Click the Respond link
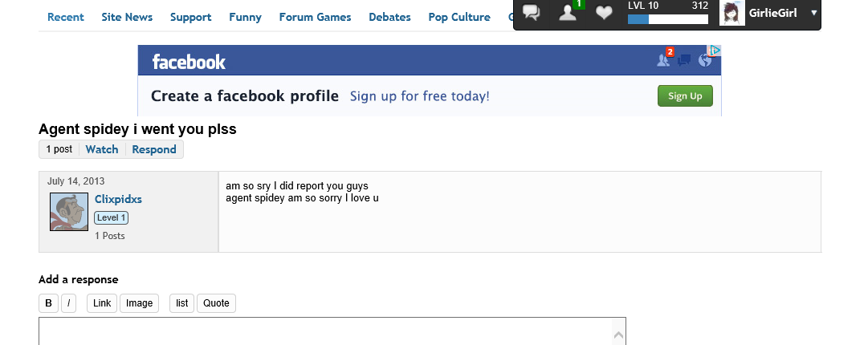868x345 pixels. 154,149
